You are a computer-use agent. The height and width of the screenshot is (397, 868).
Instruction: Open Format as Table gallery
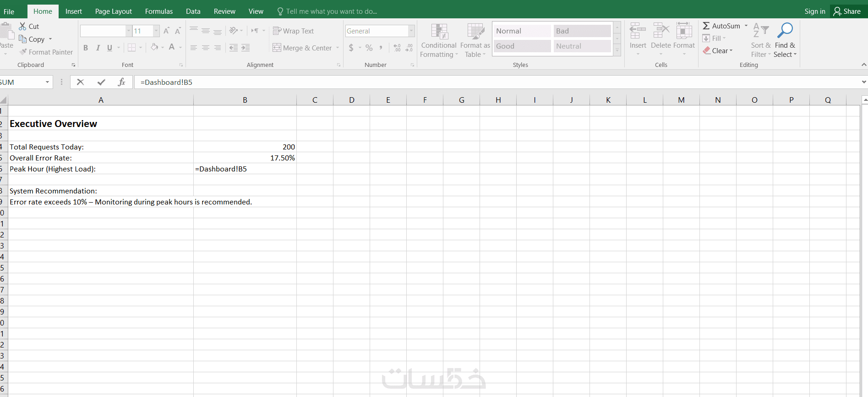(x=475, y=40)
